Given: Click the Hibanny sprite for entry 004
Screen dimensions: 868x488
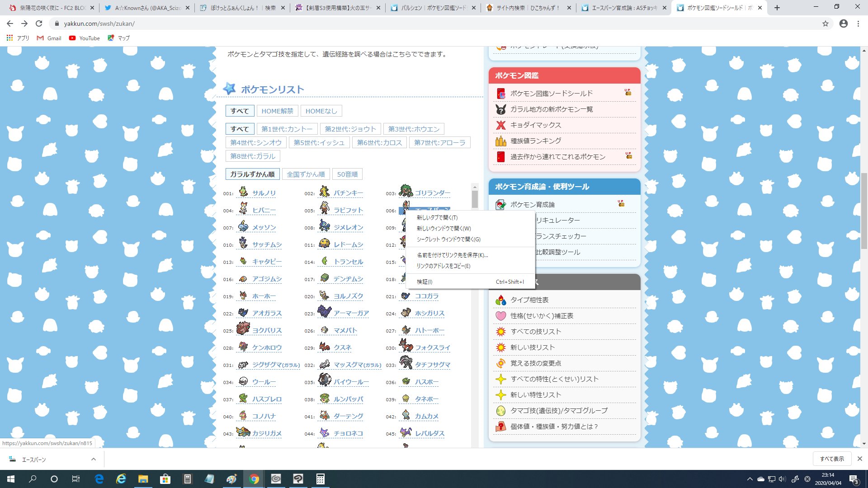Looking at the screenshot, I should pos(243,209).
